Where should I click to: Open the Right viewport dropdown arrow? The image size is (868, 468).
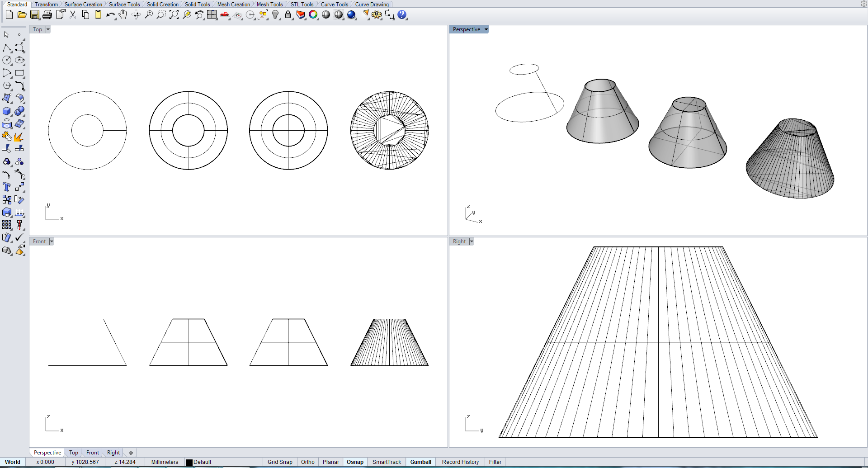click(x=472, y=241)
